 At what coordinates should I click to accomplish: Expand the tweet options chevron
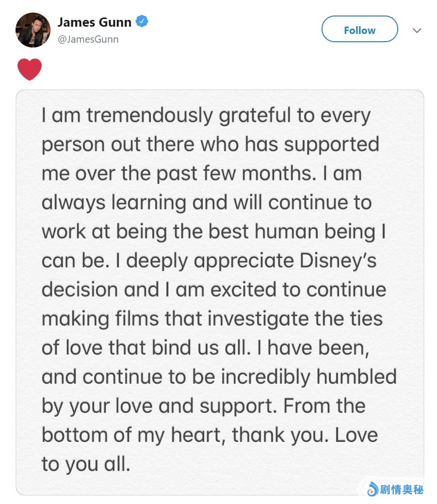click(417, 30)
